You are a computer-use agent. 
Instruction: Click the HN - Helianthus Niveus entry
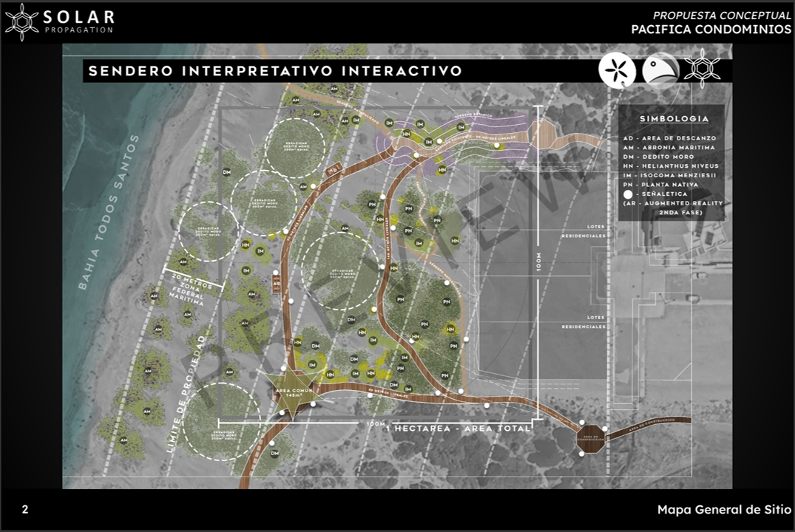pyautogui.click(x=671, y=166)
